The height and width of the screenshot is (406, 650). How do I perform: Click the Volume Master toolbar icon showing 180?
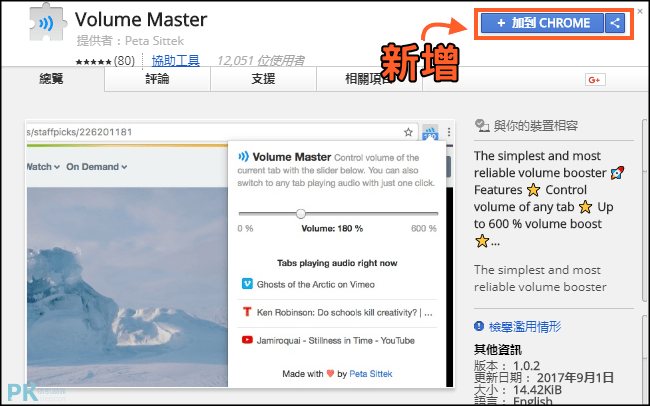pos(430,133)
